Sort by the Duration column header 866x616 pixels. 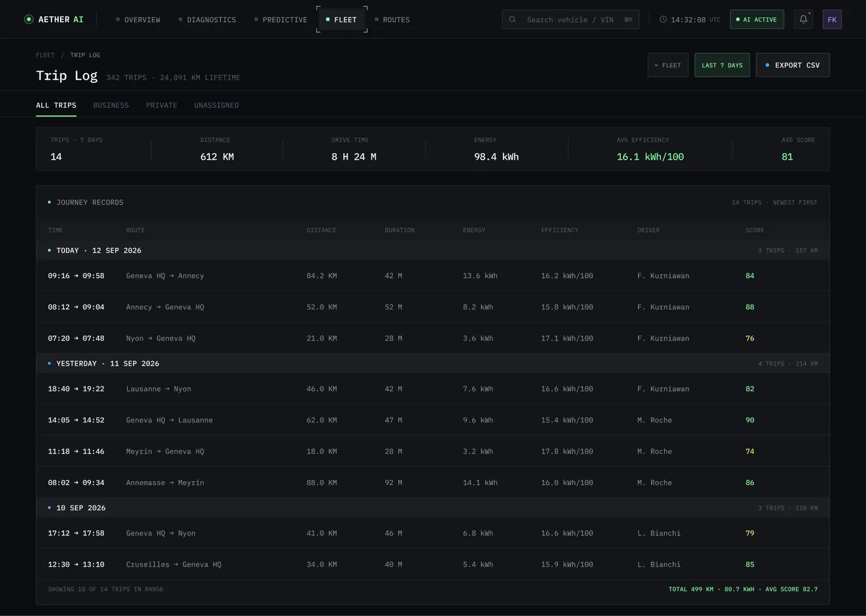(x=400, y=230)
